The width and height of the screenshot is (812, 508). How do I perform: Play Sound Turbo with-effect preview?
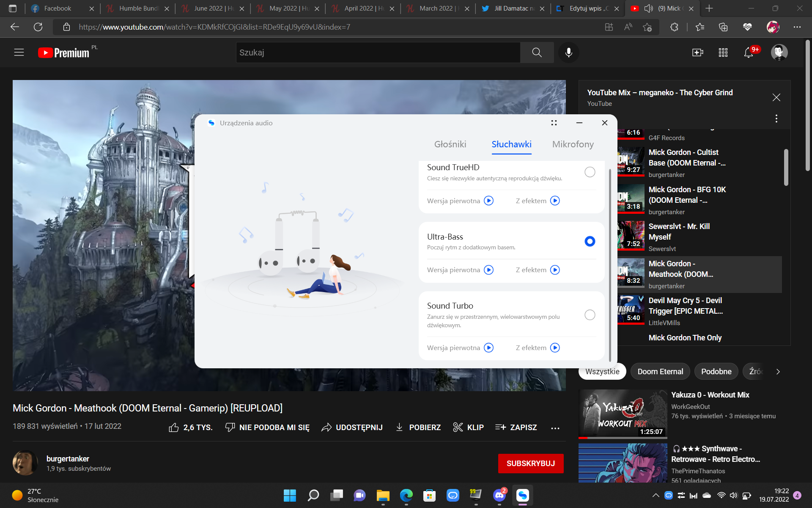(x=555, y=348)
